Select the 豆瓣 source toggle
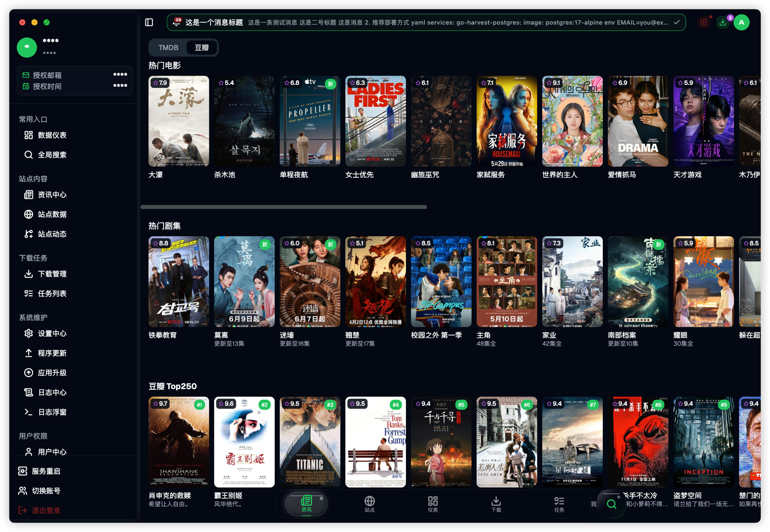Viewport: 770px width, 532px height. pos(202,47)
